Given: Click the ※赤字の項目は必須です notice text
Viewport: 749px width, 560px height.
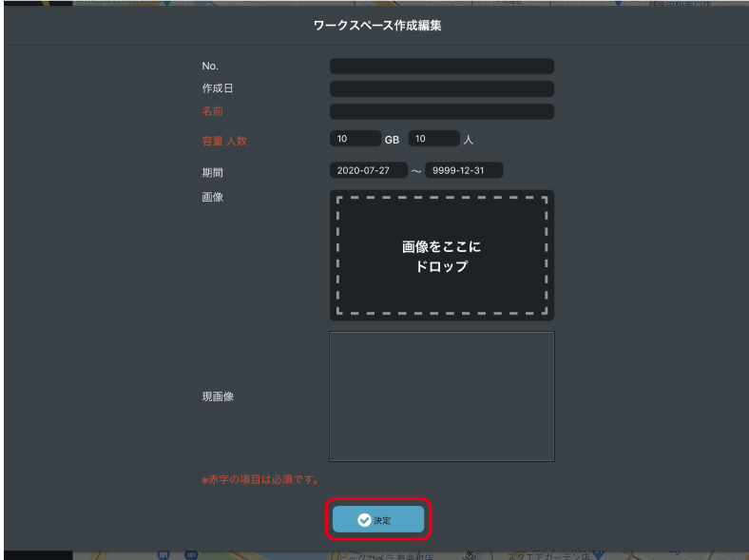Looking at the screenshot, I should 259,480.
